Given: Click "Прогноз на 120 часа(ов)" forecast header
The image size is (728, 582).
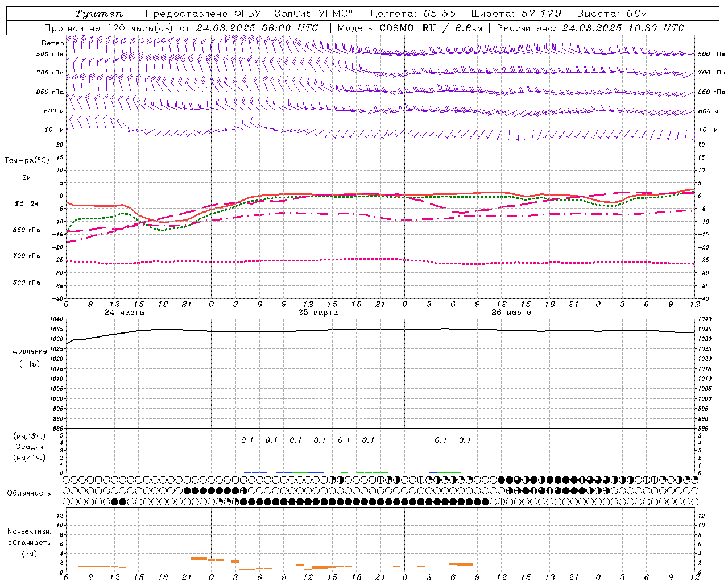Looking at the screenshot, I should coord(109,28).
